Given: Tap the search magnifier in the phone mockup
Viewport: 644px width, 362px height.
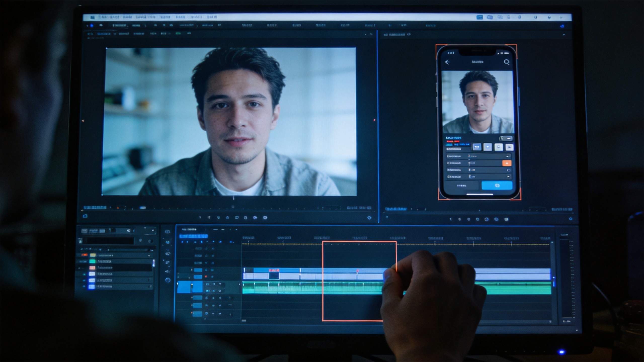Looking at the screenshot, I should point(507,62).
